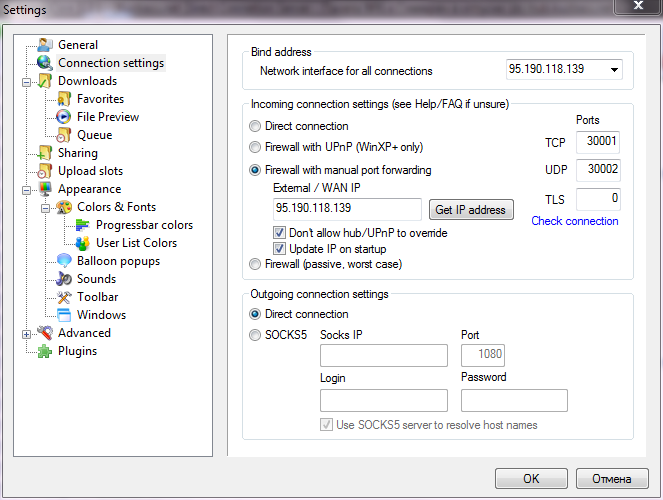663x500 pixels.
Task: Open the General settings page
Action: pos(78,45)
